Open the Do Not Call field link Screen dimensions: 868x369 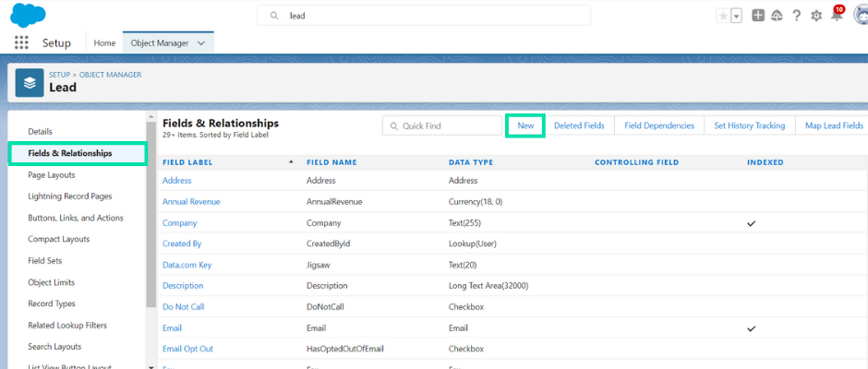tap(184, 307)
